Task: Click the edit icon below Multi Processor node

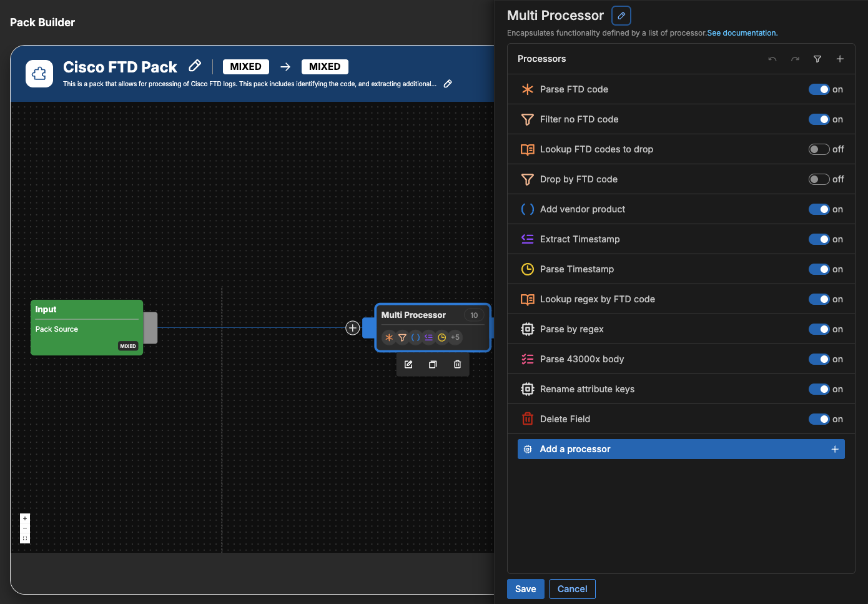Action: pyautogui.click(x=408, y=364)
